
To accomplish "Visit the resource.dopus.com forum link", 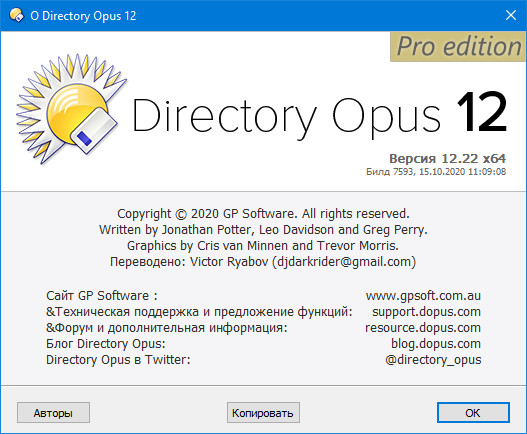I will tap(423, 327).
